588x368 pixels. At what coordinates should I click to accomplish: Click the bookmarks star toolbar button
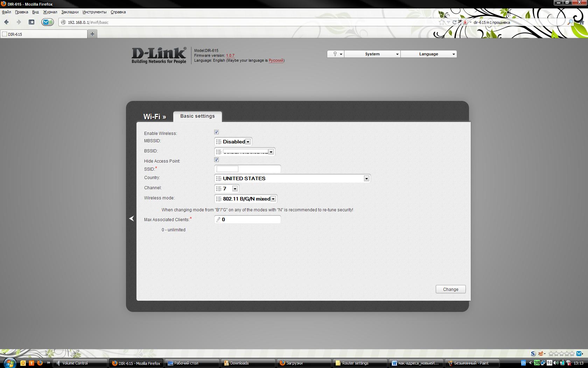coord(31,22)
